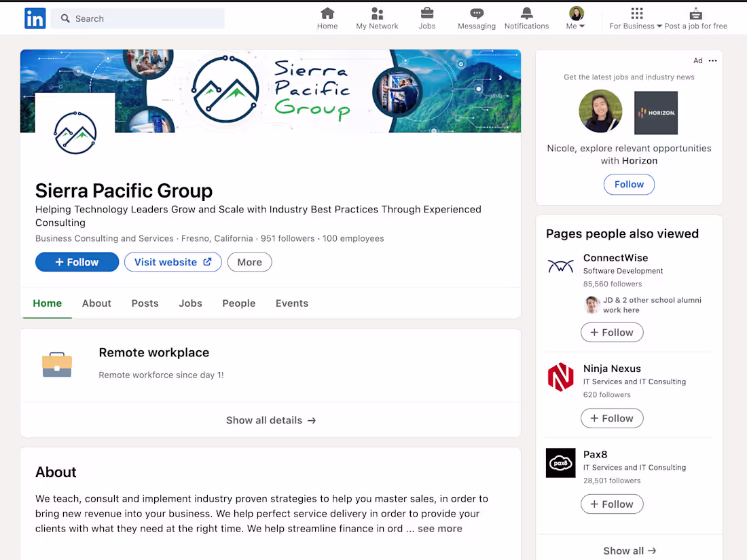Image resolution: width=747 pixels, height=560 pixels.
Task: Click the Ninja Nexus company logo
Action: point(560,377)
